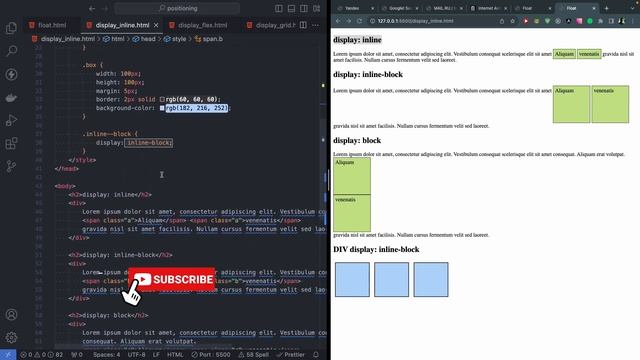This screenshot has width=640, height=360.
Task: Click the VS Code go forward arrow
Action: tap(105, 8)
